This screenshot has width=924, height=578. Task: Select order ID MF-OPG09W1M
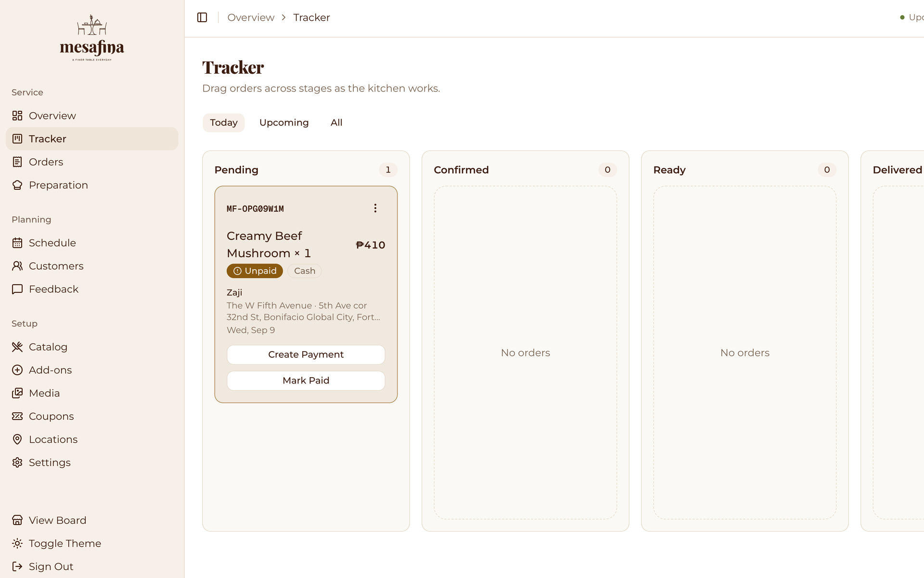point(255,209)
